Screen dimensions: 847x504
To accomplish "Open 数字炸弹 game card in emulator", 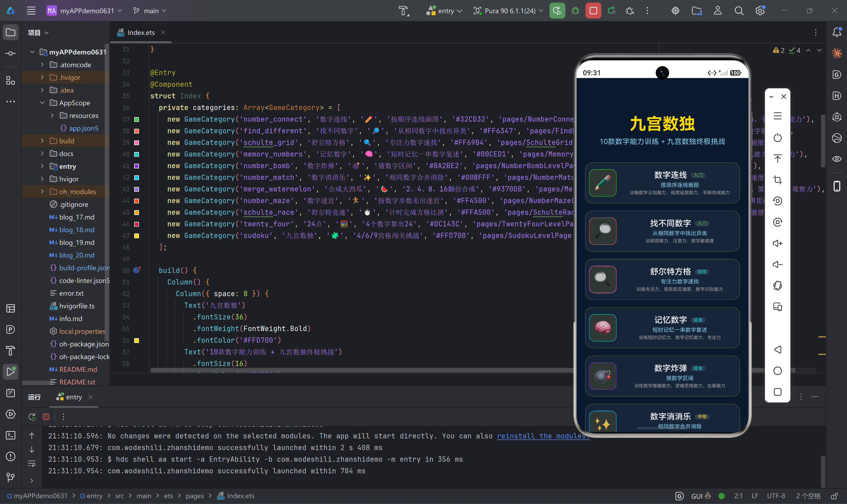I will 662,376.
